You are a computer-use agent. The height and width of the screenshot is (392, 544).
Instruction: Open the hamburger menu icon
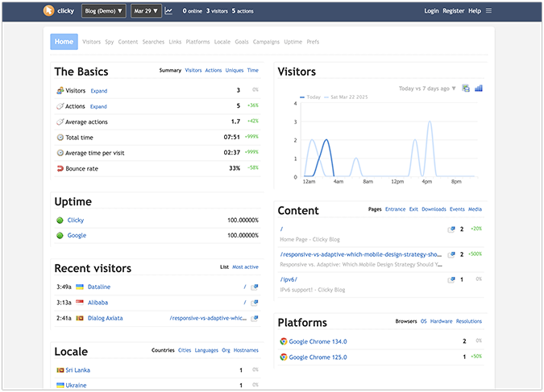488,10
